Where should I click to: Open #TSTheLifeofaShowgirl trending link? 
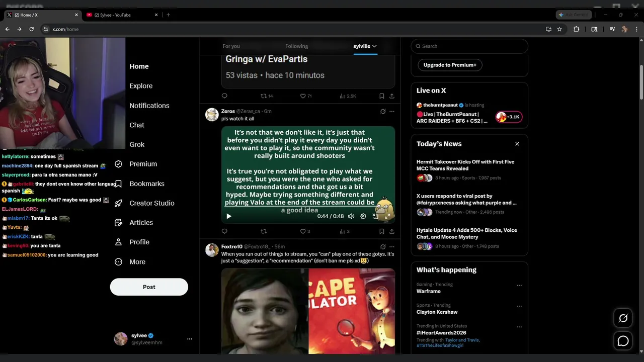440,346
